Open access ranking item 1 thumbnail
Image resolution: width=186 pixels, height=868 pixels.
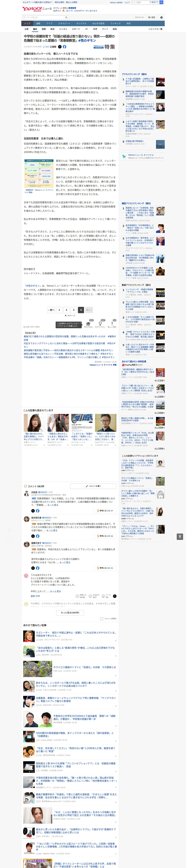tap(160, 82)
